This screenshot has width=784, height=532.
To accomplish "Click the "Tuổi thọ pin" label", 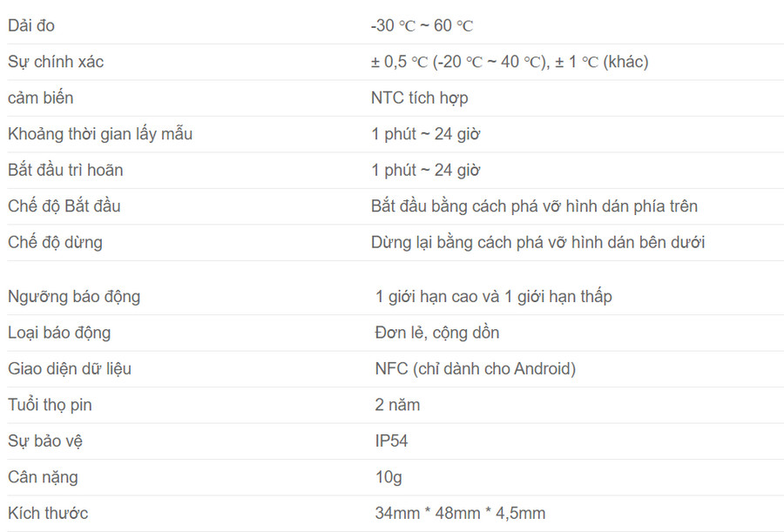I will tap(50, 405).
